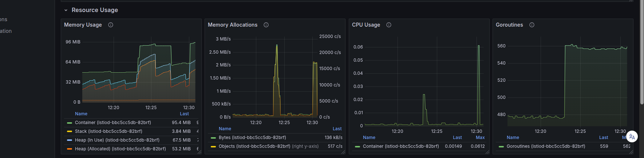The height and width of the screenshot is (158, 644).
Task: Click the 67.5 MiB Heap In Use value
Action: [x=182, y=140]
